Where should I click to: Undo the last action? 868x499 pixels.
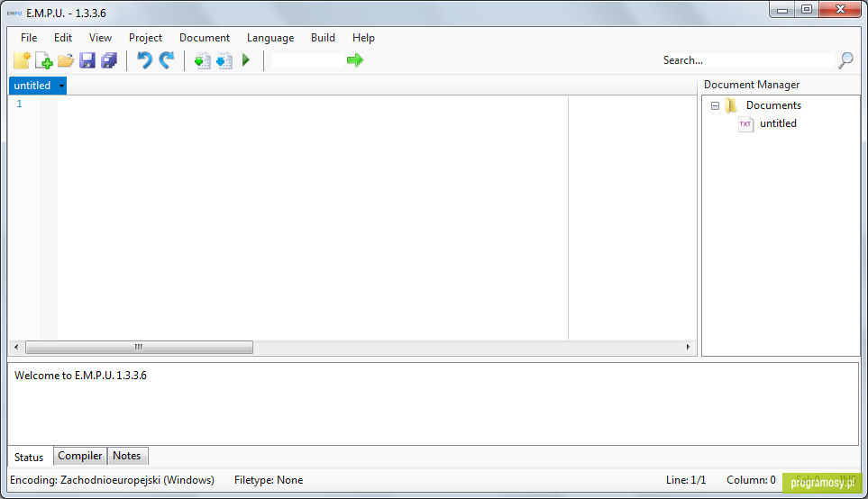(144, 59)
